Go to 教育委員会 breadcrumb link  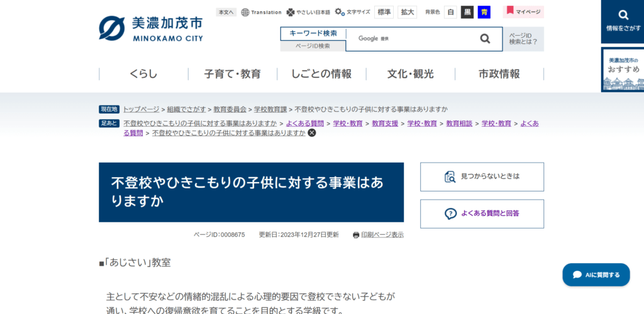point(230,109)
